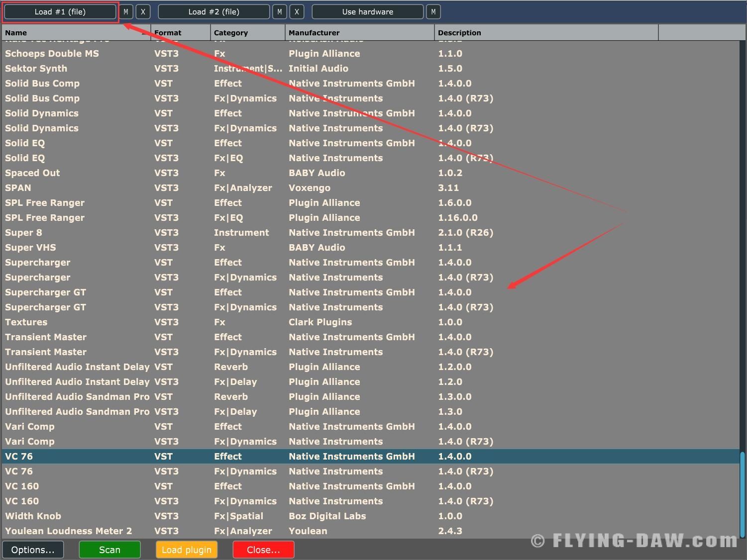Image resolution: width=747 pixels, height=560 pixels.
Task: Select Super VHS plugin row
Action: click(370, 248)
